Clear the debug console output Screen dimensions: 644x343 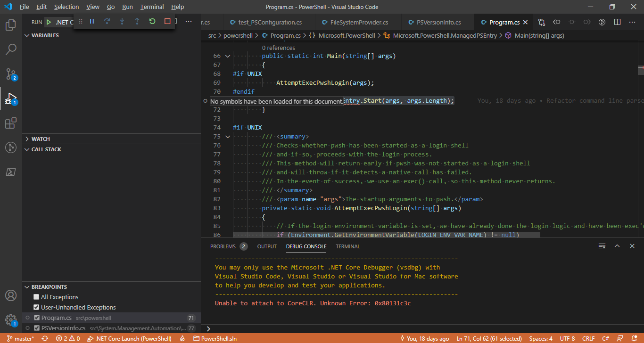click(602, 246)
